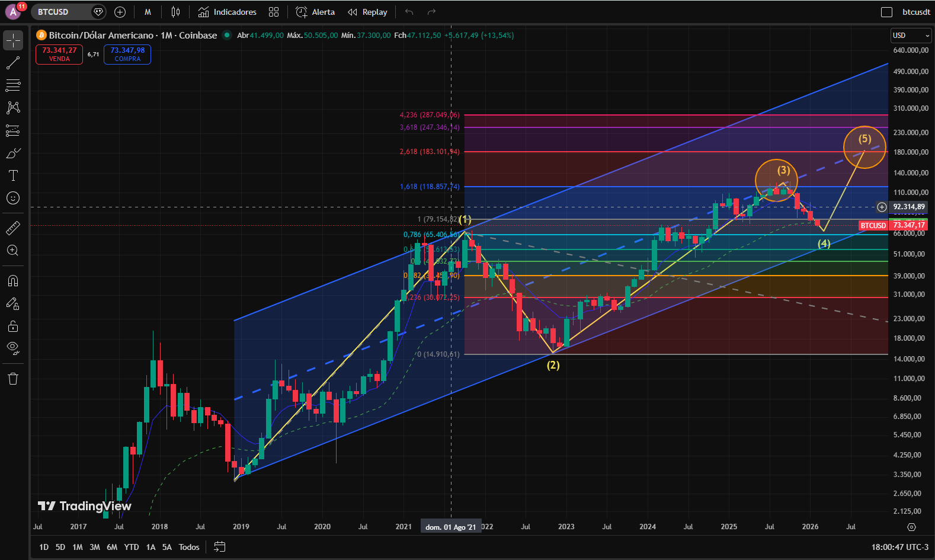Open the Indicadores panel
The height and width of the screenshot is (560, 935).
click(x=228, y=12)
